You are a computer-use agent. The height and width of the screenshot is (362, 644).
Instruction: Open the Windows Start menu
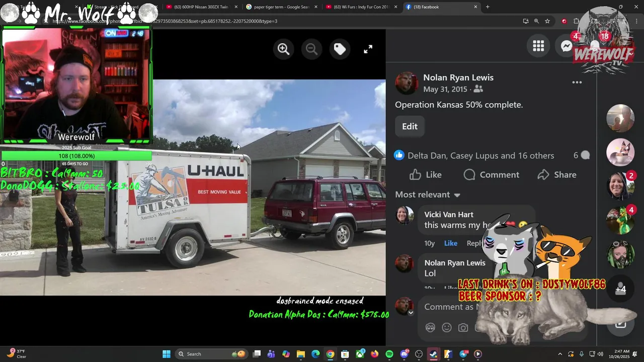click(167, 354)
